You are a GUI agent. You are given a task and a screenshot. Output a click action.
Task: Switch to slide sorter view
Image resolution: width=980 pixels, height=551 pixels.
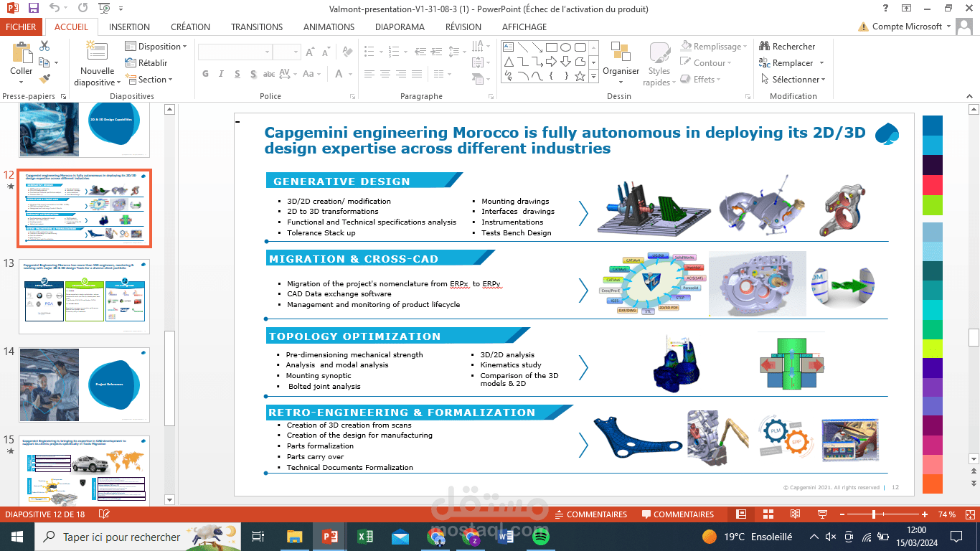[x=768, y=514]
